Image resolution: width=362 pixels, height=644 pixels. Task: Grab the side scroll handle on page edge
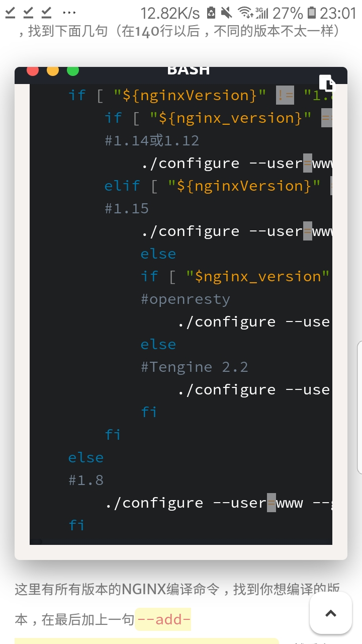359,408
